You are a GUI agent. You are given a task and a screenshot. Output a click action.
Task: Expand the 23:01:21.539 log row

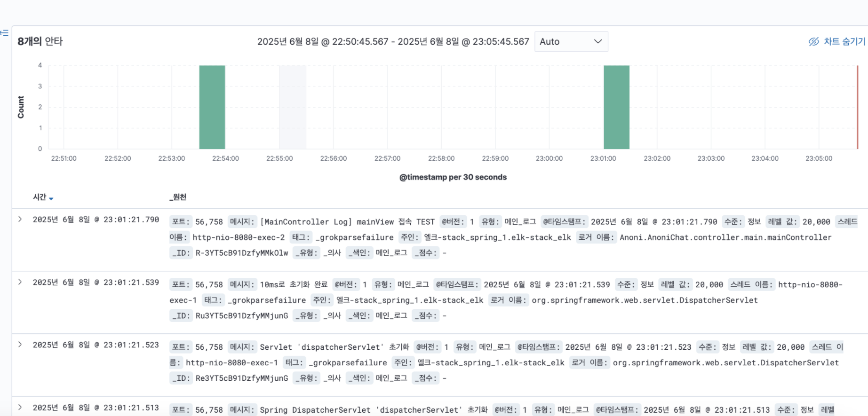(x=20, y=282)
